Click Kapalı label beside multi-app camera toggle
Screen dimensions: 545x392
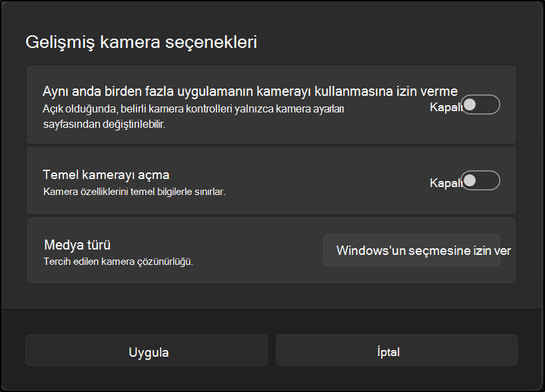pos(446,107)
